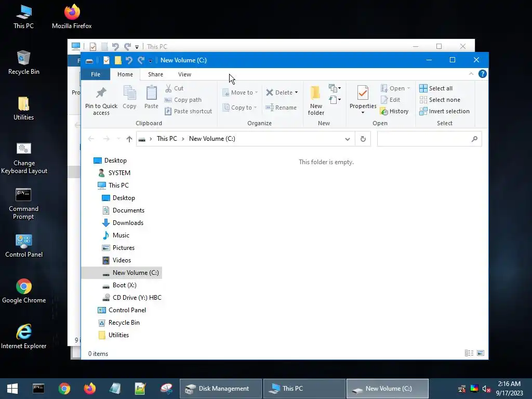Image resolution: width=532 pixels, height=399 pixels.
Task: Go up one folder level arrow
Action: click(129, 139)
